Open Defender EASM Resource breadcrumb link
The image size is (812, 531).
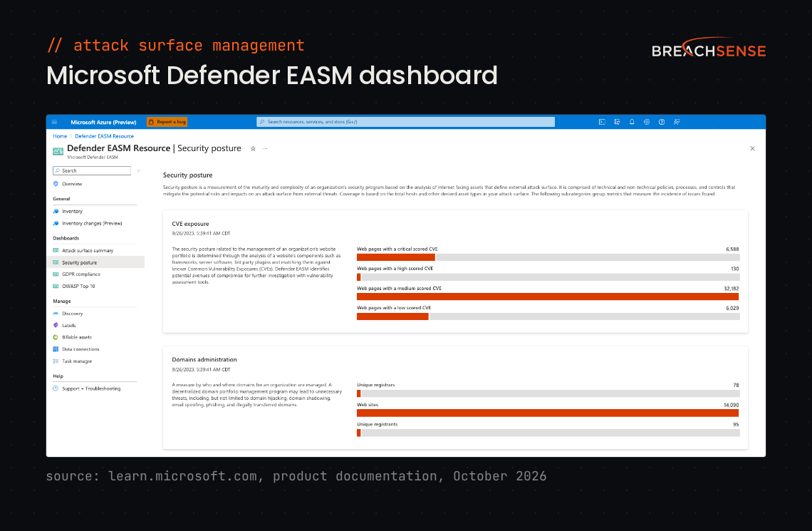[104, 136]
